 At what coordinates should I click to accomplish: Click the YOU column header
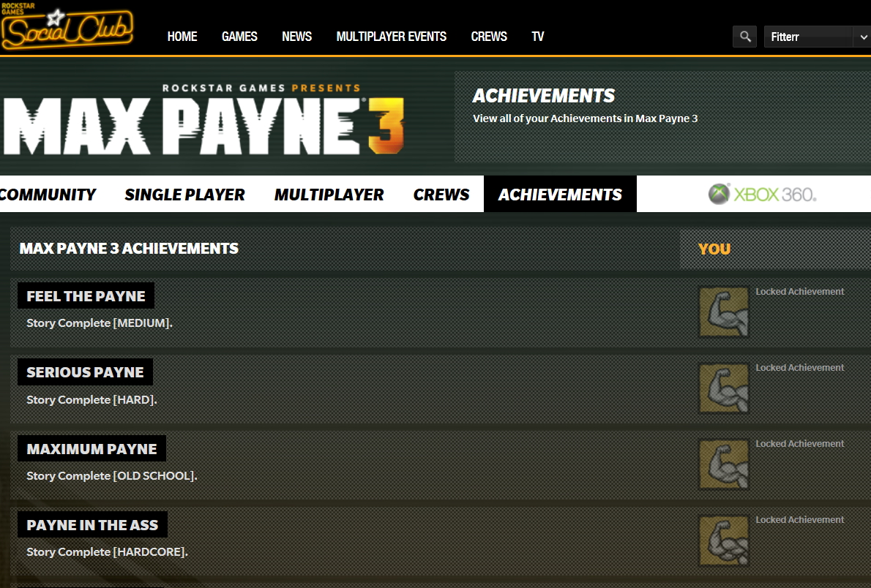pos(714,249)
